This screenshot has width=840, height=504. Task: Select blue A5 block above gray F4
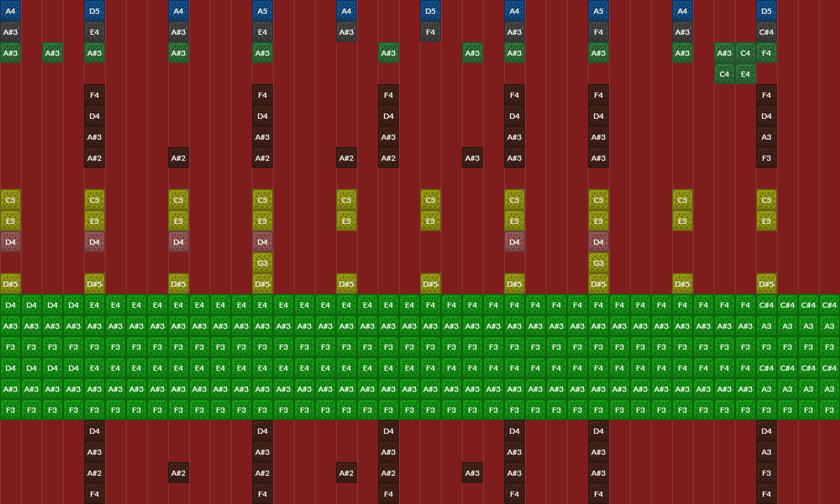(598, 11)
